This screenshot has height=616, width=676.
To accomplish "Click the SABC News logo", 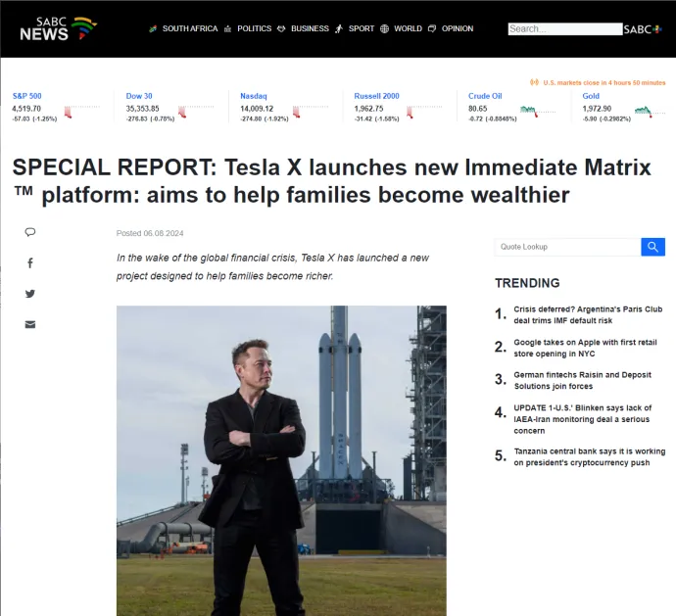I will [x=58, y=28].
